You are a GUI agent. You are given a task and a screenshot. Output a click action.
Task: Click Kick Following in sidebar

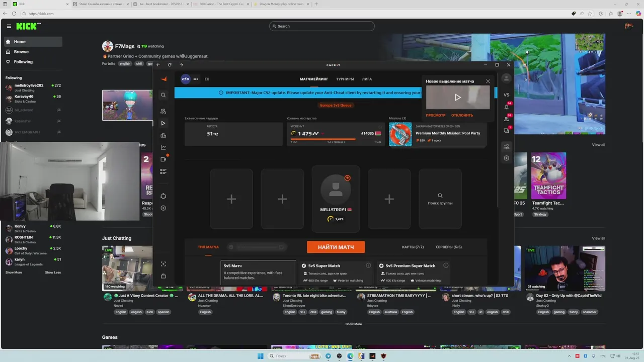pyautogui.click(x=33, y=62)
